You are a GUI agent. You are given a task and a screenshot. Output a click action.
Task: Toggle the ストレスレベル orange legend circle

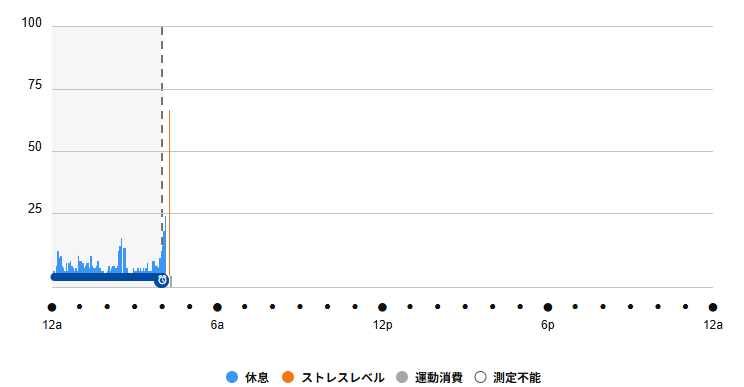[288, 378]
